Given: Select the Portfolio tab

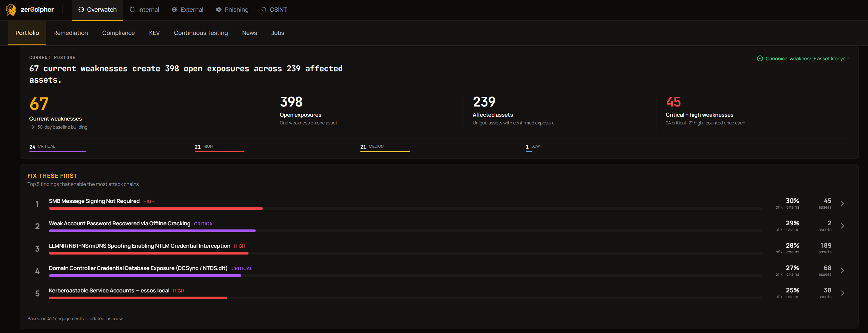Looking at the screenshot, I should coord(27,33).
